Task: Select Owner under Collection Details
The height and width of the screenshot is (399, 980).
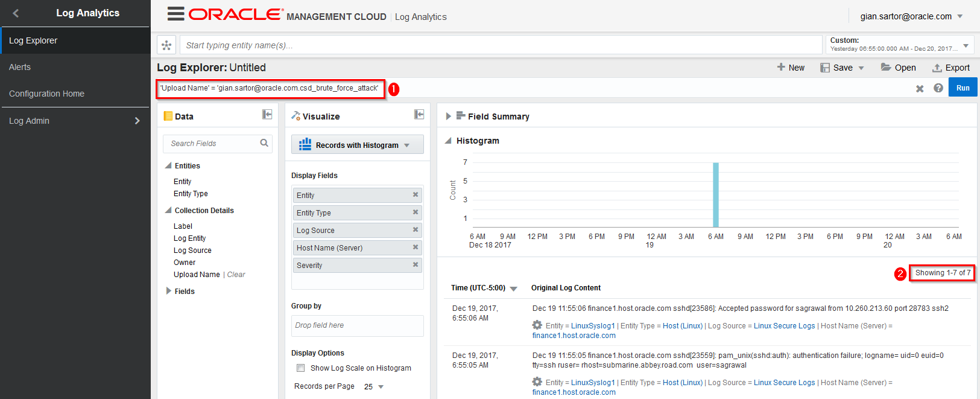Action: click(185, 262)
